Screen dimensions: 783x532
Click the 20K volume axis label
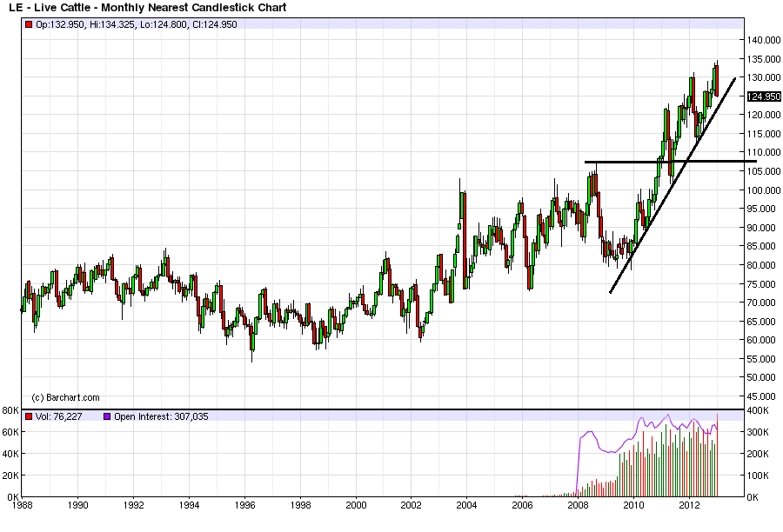(10, 475)
